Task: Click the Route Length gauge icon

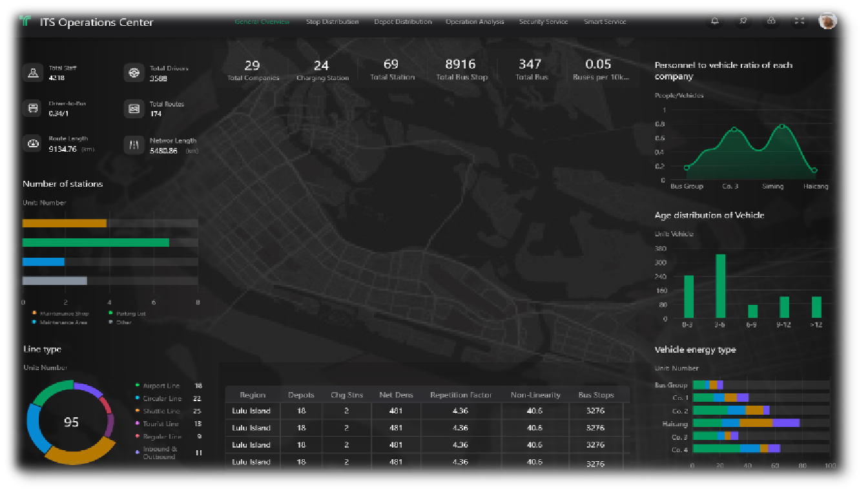Action: 32,143
